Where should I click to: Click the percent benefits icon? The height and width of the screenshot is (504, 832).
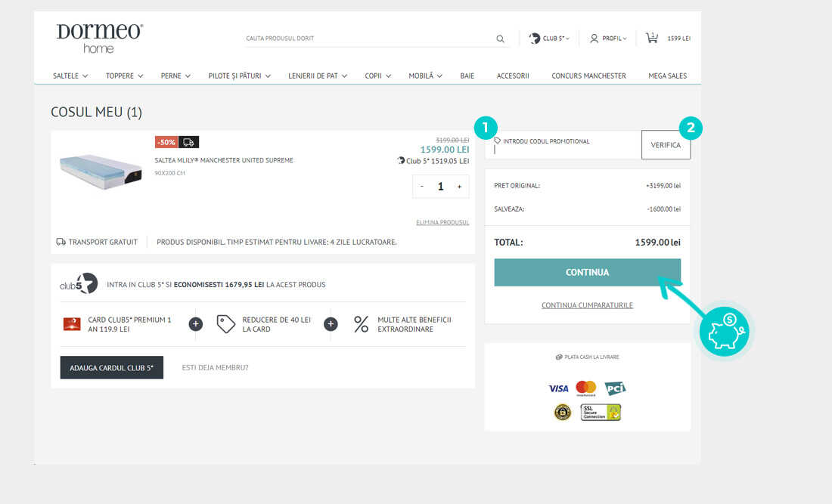[x=362, y=324]
